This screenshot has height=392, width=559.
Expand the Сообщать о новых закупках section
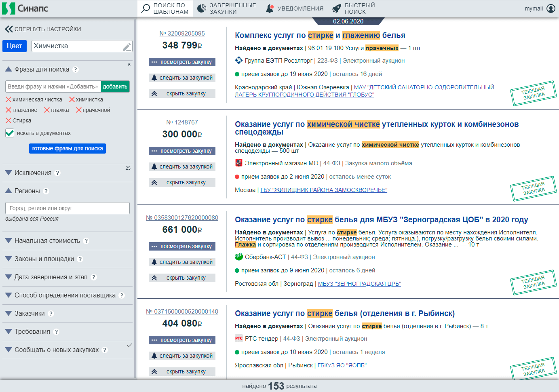(x=8, y=350)
